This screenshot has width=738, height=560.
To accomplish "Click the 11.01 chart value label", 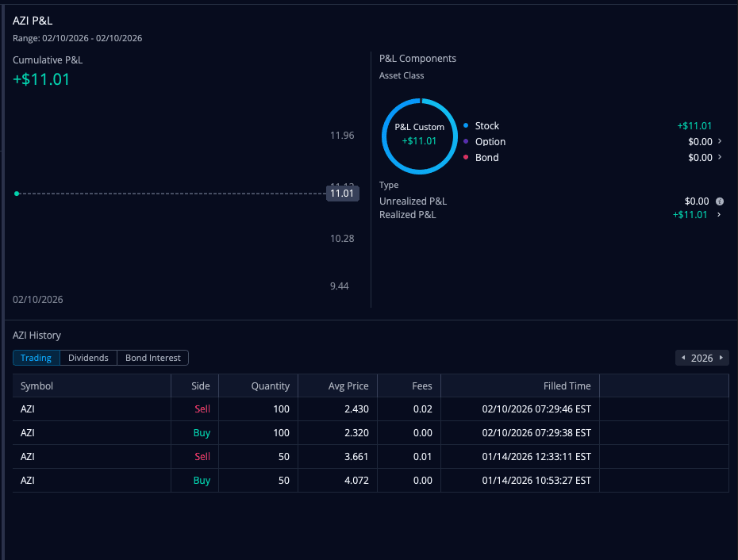I will (342, 193).
